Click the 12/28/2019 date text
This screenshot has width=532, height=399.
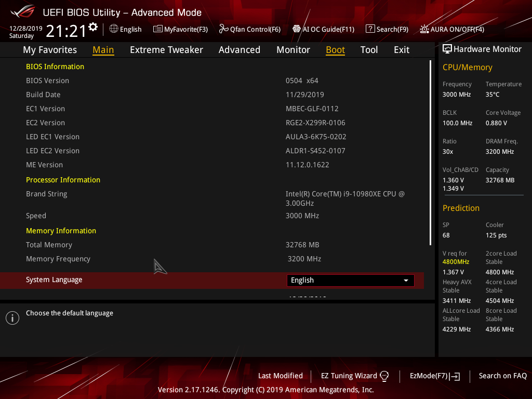26,29
